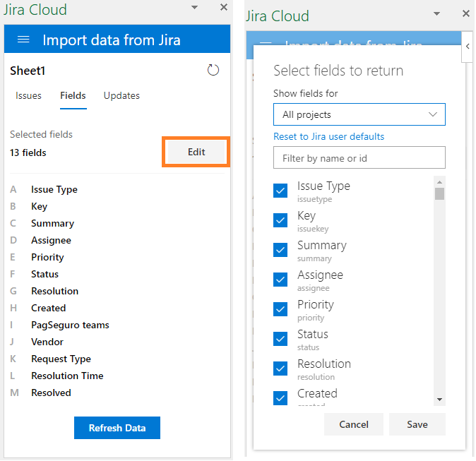Viewport: 476px width, 461px height.
Task: Switch to the Updates tab
Action: tap(121, 95)
